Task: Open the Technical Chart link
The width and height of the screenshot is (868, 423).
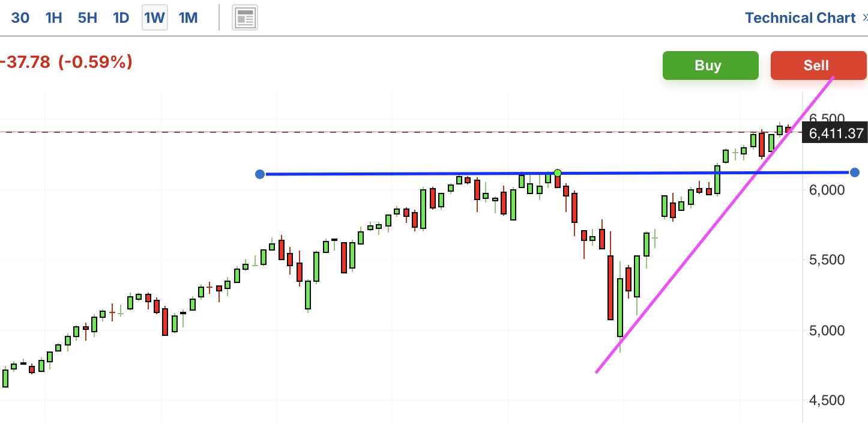Action: point(800,18)
